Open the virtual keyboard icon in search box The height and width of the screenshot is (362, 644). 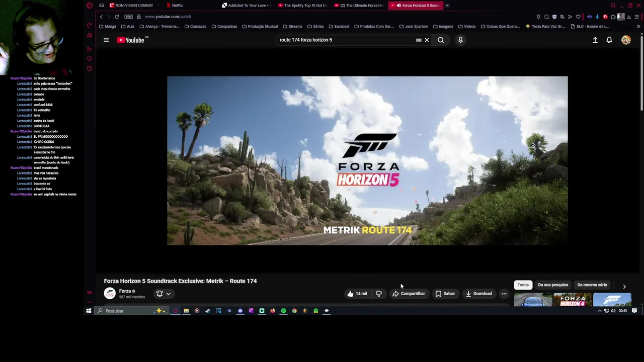(419, 40)
